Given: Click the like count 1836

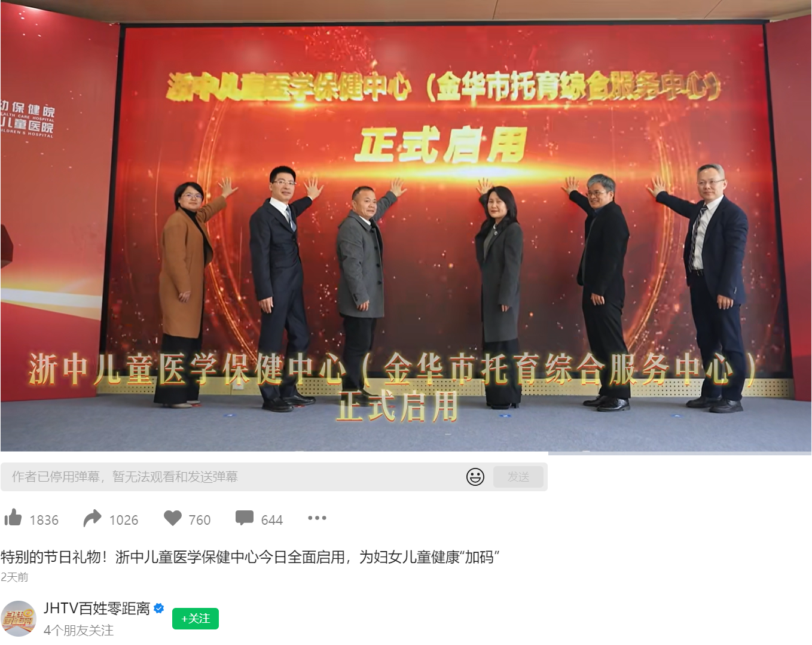Looking at the screenshot, I should click(x=44, y=520).
